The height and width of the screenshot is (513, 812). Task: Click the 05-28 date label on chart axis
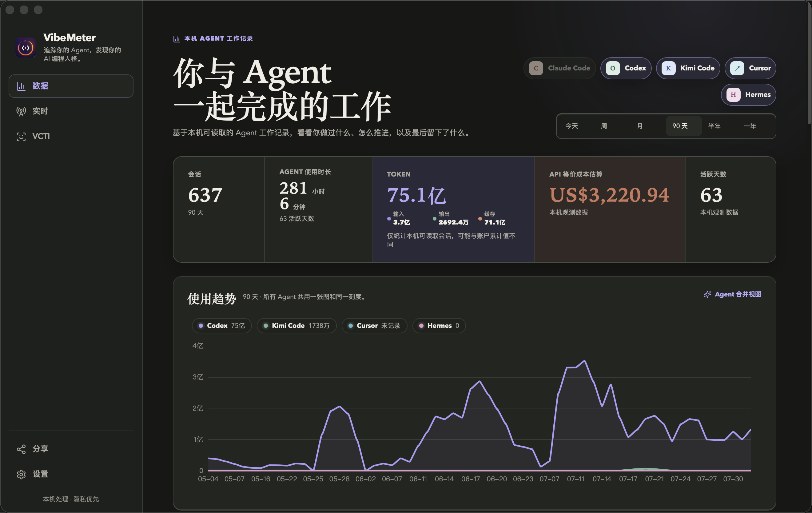339,479
